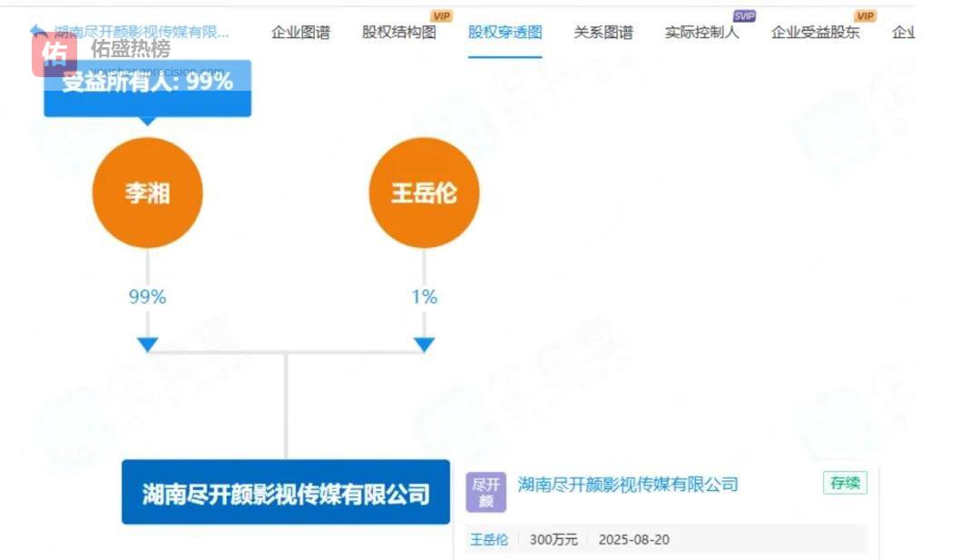Click the VIP badge above 股权结构图
Viewport: 980px width, 560px height.
[441, 15]
